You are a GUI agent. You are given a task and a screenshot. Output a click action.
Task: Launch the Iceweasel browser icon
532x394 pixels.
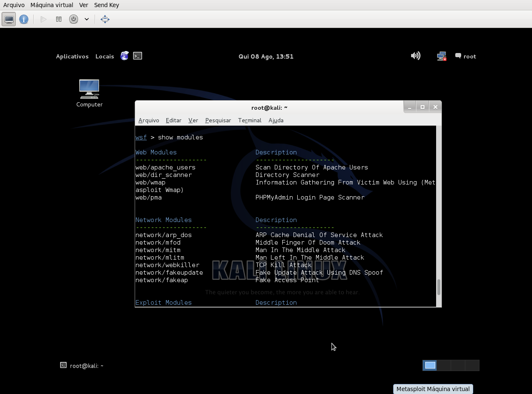(125, 56)
